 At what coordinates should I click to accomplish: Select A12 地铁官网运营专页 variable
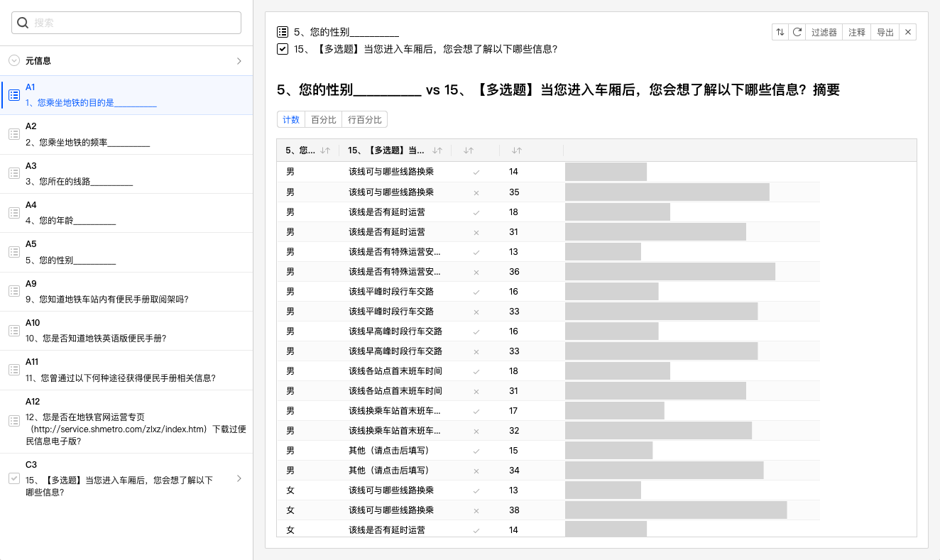click(126, 421)
